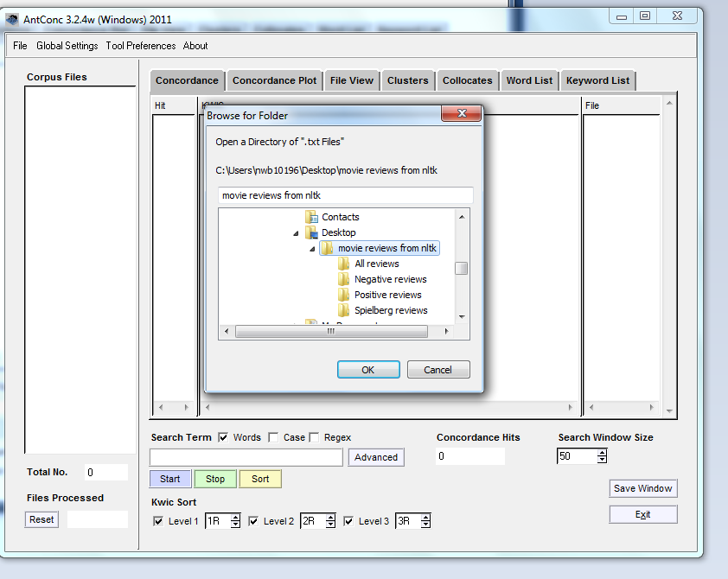
Task: Increase the Search Window Size spinner
Action: 602,452
